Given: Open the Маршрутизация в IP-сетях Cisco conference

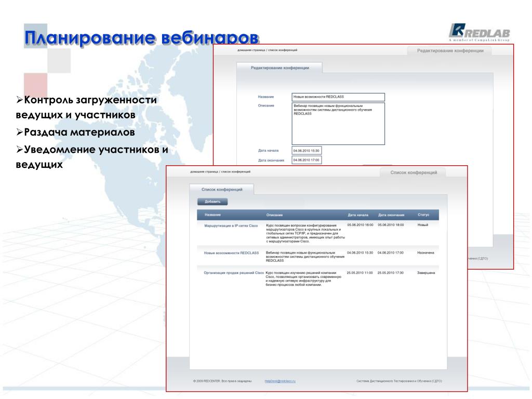Looking at the screenshot, I should click(231, 225).
